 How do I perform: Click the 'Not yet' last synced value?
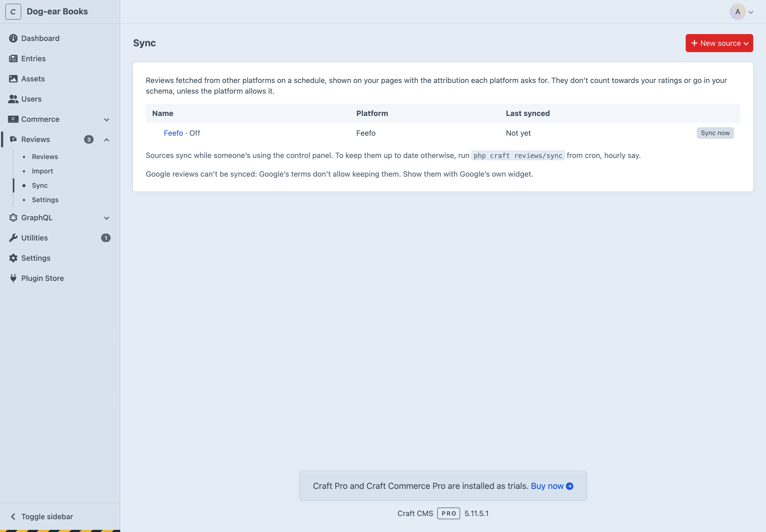[x=518, y=133]
